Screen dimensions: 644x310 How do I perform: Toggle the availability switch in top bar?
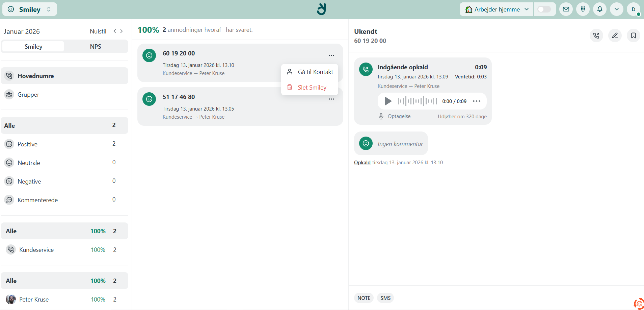point(544,9)
